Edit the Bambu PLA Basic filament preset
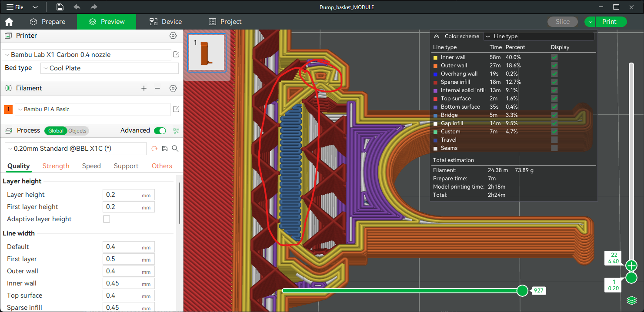The image size is (644, 312). coord(176,110)
